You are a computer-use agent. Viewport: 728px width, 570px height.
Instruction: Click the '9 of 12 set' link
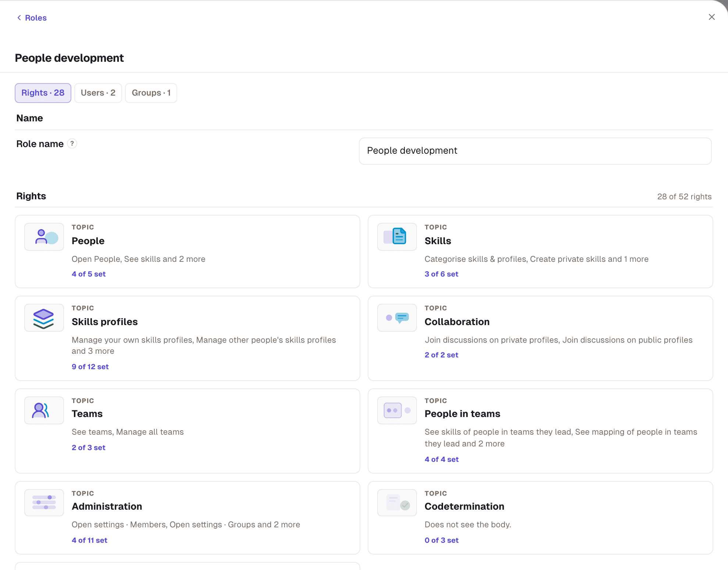click(x=90, y=367)
